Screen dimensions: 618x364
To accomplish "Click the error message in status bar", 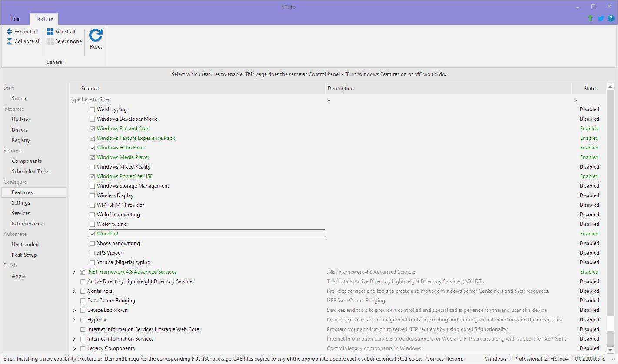I will click(235, 359).
